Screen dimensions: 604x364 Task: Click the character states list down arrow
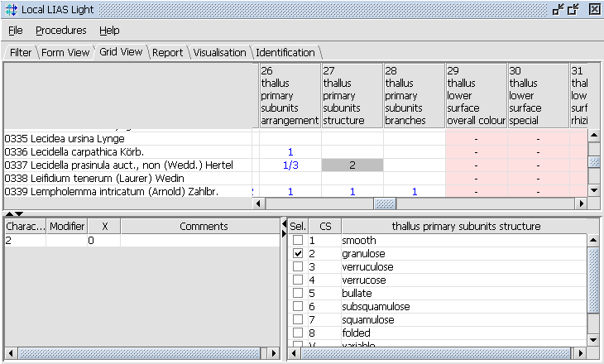pyautogui.click(x=593, y=340)
